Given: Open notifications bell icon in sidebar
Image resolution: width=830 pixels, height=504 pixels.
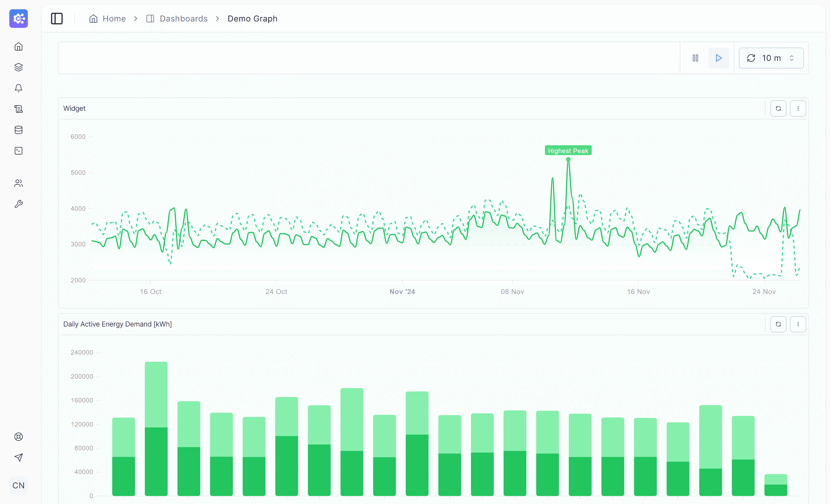Looking at the screenshot, I should point(19,88).
